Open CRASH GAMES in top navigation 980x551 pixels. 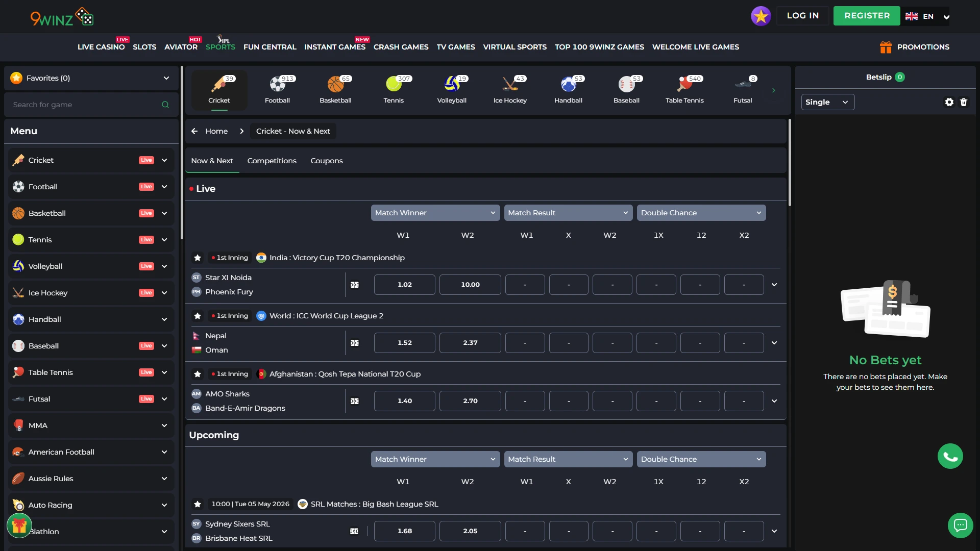tap(401, 47)
